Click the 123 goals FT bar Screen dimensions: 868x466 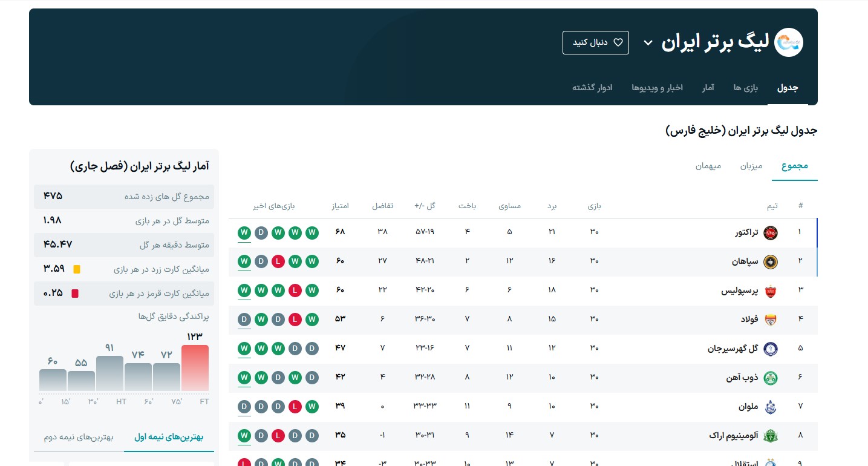pyautogui.click(x=195, y=368)
